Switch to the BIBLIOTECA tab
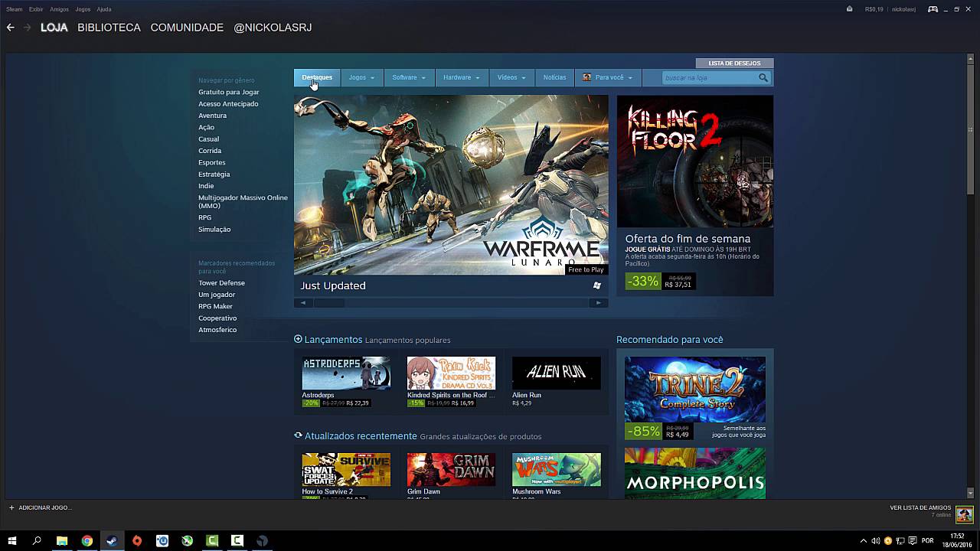 pos(109,28)
